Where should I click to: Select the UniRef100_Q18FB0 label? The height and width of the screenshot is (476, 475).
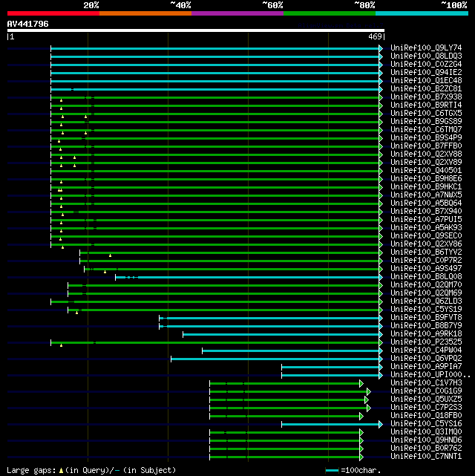tap(426, 416)
